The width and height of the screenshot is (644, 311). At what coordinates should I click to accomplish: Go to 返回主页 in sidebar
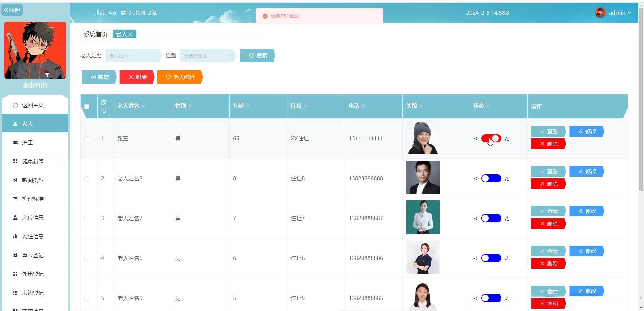(35, 105)
